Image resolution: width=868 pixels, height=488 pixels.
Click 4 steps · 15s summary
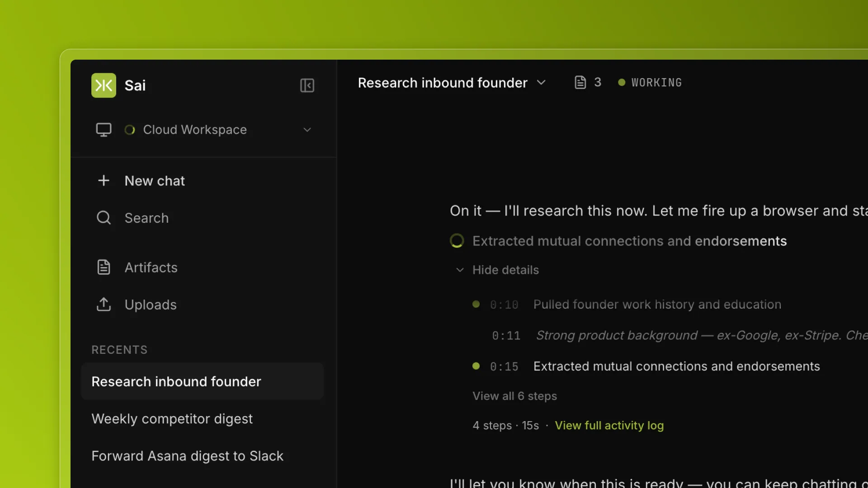click(x=505, y=426)
